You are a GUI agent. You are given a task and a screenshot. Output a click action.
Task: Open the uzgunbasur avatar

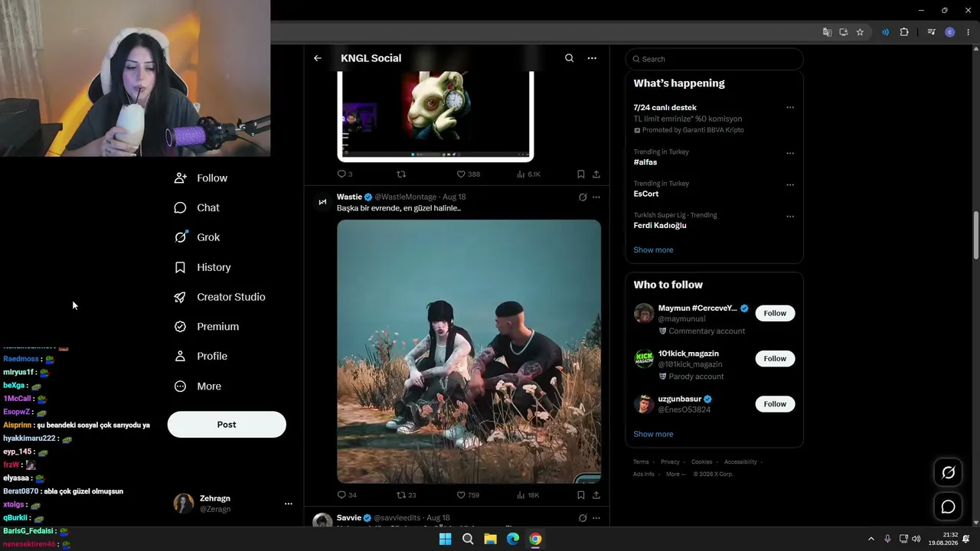pyautogui.click(x=644, y=404)
